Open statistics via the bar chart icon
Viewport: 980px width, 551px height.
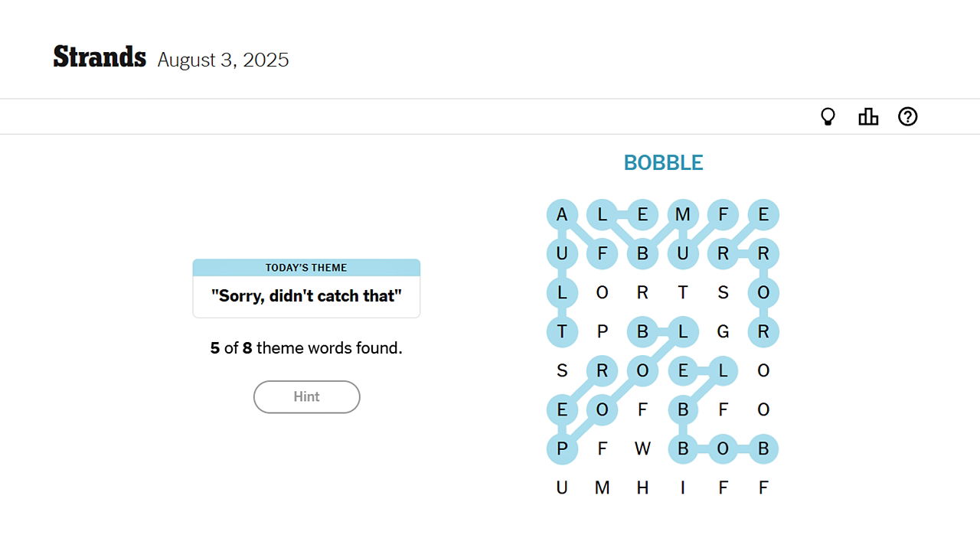(x=868, y=116)
